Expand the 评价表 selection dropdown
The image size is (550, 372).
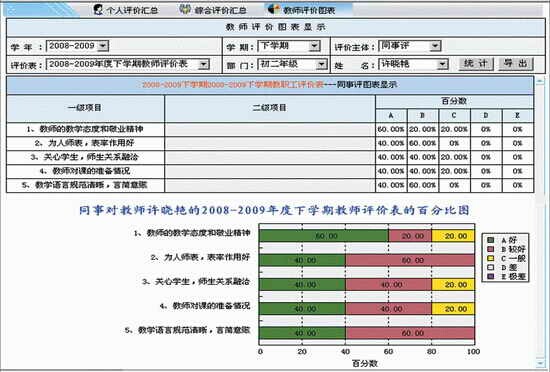click(x=128, y=64)
